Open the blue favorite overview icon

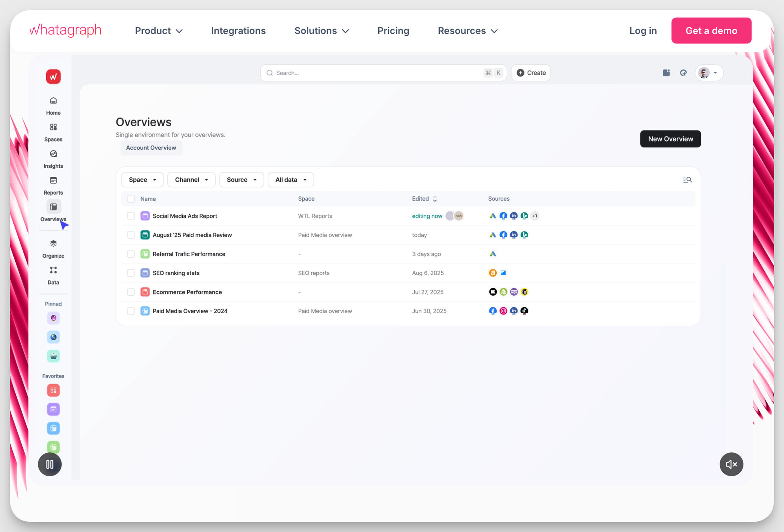[53, 428]
